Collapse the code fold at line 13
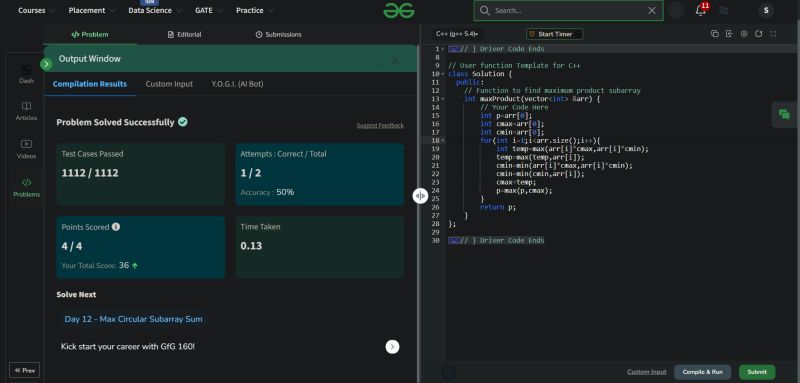 point(442,99)
